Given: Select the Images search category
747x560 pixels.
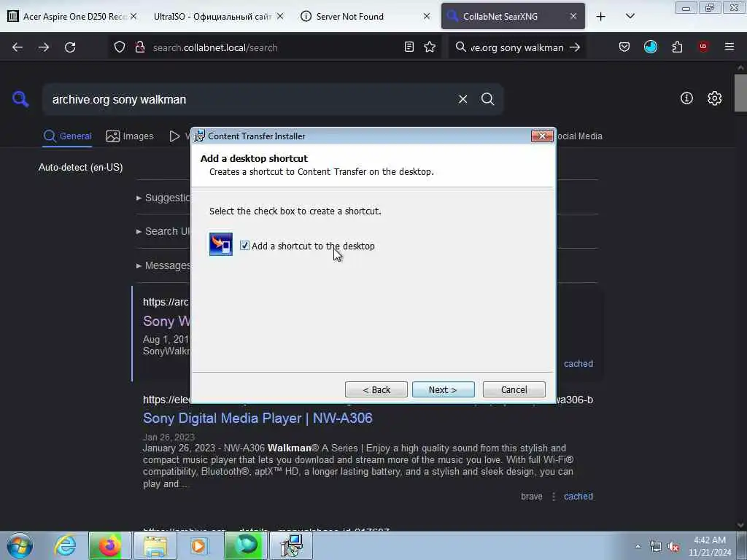Looking at the screenshot, I should pos(130,136).
